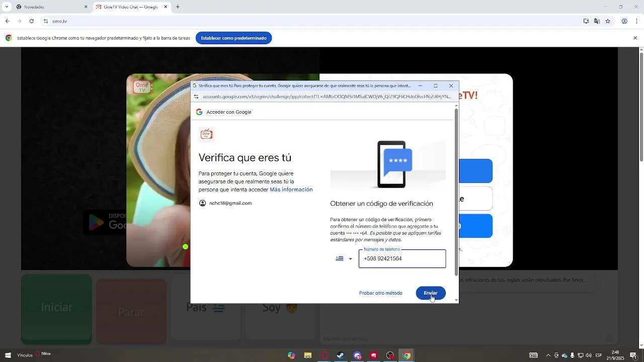Screen dimensions: 644x362
Task: Open the volume control in system tray
Action: coord(589,355)
